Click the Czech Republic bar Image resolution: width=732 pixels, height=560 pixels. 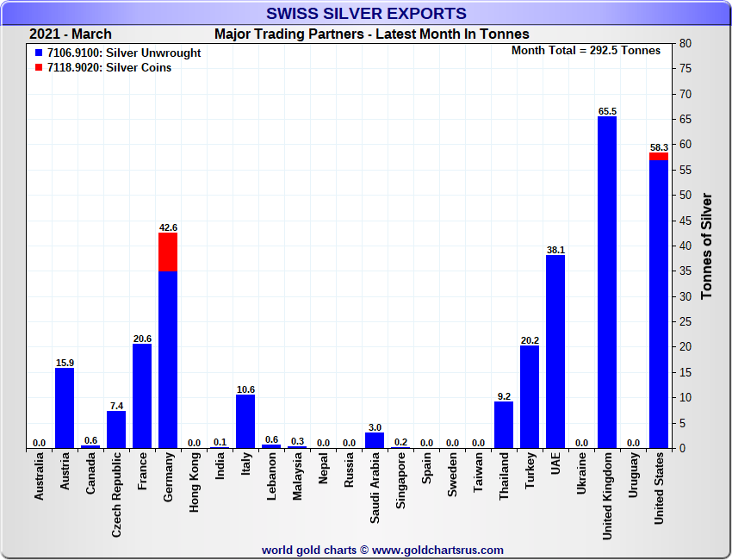pos(116,429)
